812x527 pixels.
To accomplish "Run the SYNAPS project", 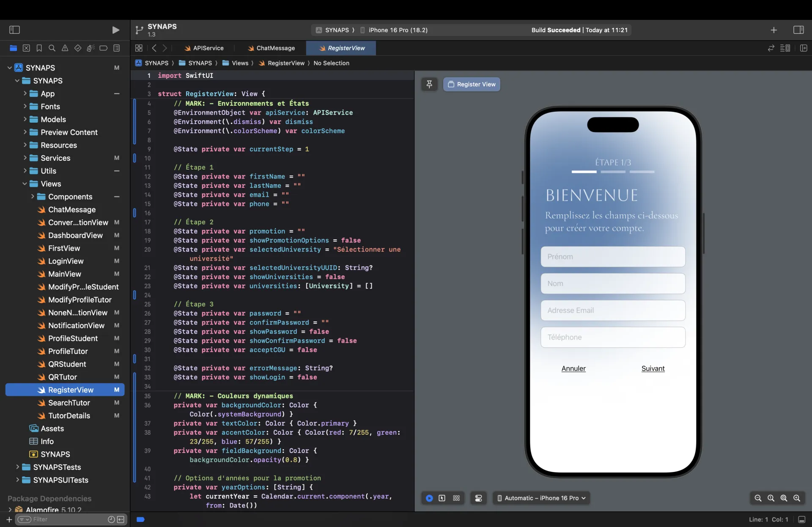I will point(115,30).
